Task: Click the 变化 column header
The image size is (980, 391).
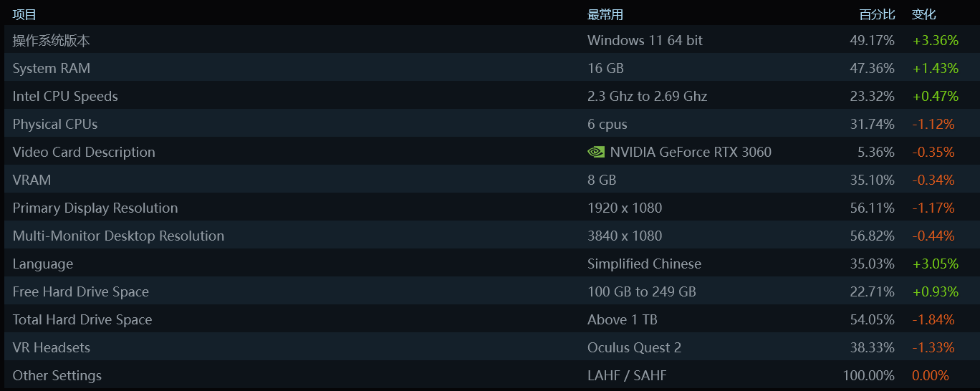Action: [x=923, y=14]
